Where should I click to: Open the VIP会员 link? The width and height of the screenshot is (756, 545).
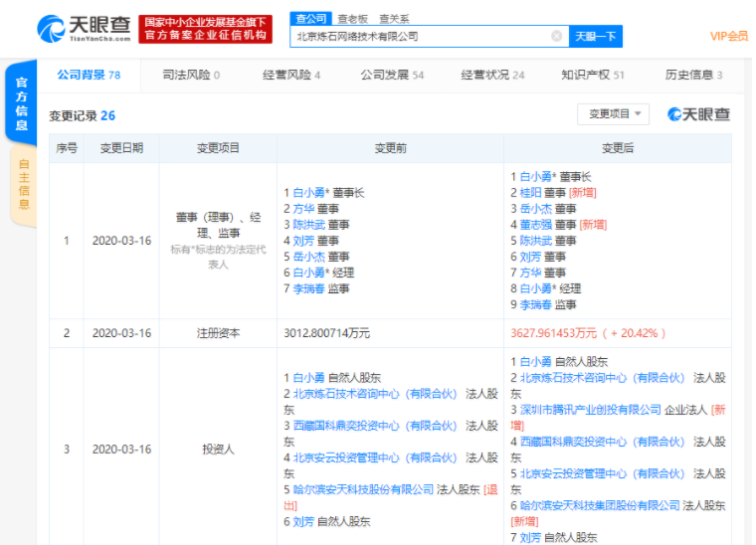(x=729, y=36)
